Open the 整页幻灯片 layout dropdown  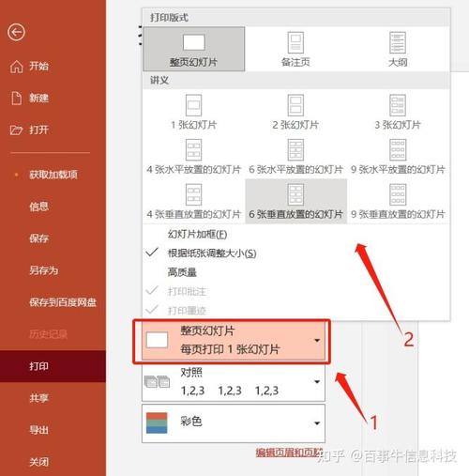point(234,341)
